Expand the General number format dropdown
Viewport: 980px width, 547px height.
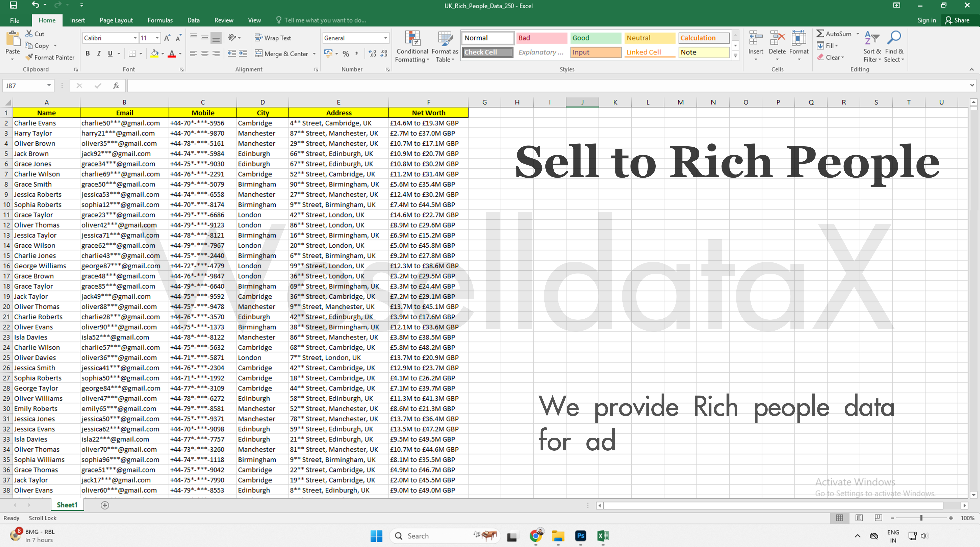pos(385,38)
